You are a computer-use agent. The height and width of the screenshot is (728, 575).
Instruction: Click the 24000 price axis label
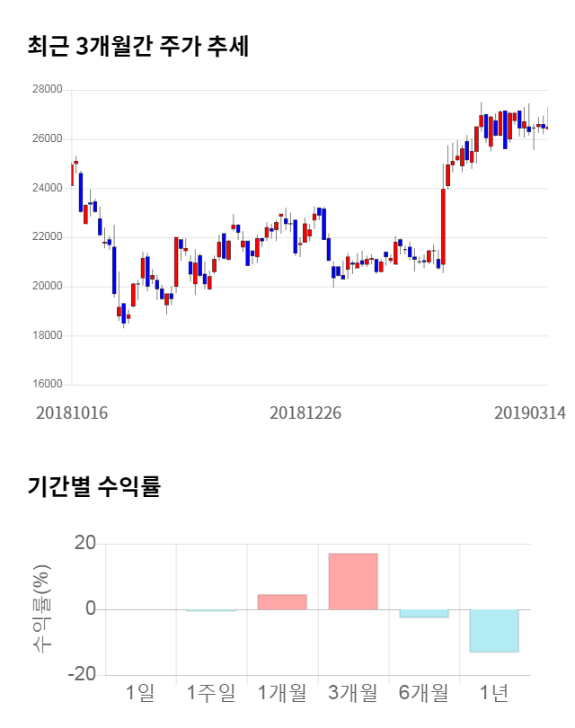coord(48,189)
